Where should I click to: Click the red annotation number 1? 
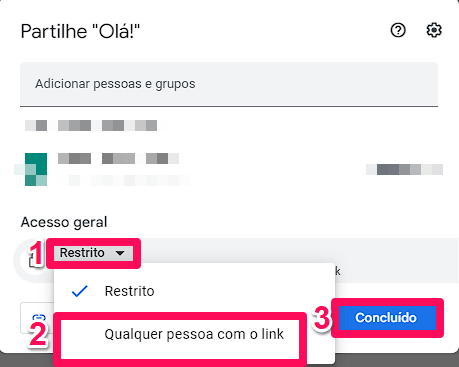[36, 253]
